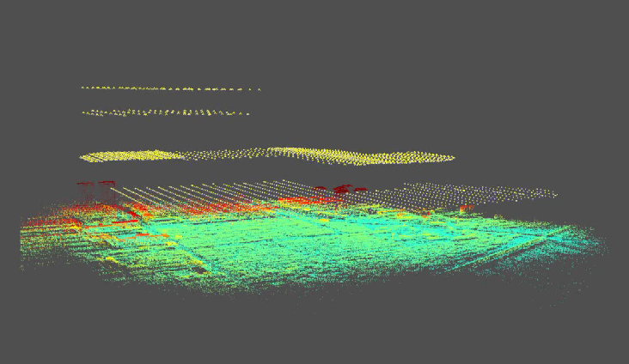Select left end of second yellow row
The height and width of the screenshot is (364, 629).
tap(84, 112)
